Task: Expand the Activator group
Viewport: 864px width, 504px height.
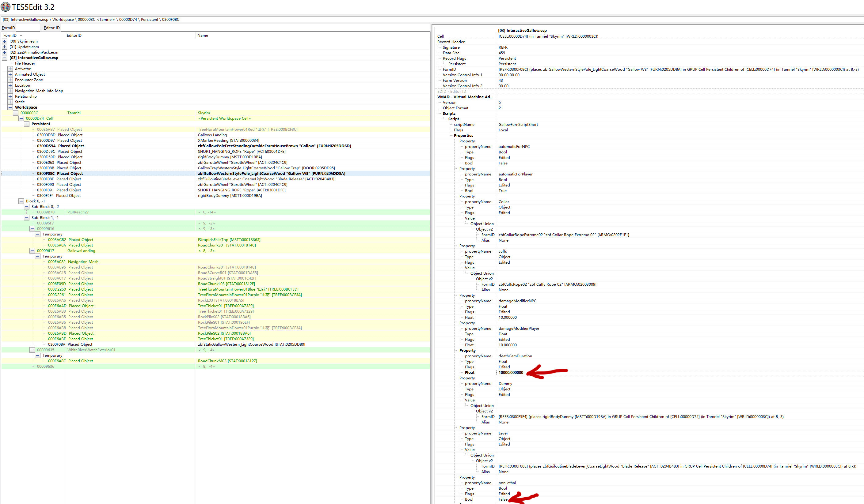Action: pos(10,69)
